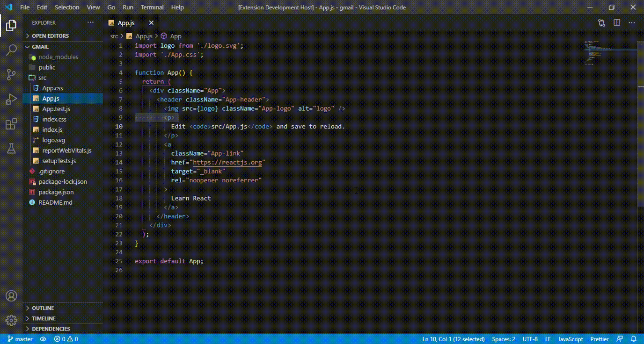Change end of line sequence LF

click(549, 339)
